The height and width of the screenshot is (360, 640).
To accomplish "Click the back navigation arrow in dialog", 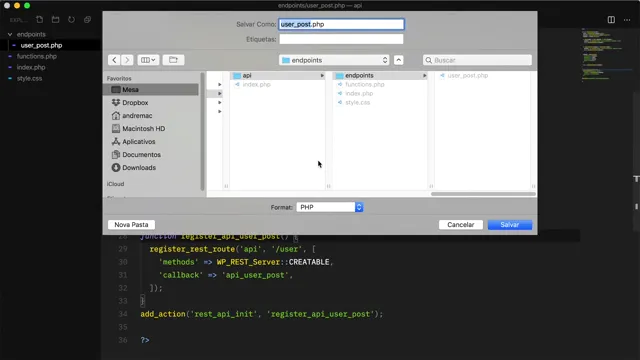I will tap(114, 60).
